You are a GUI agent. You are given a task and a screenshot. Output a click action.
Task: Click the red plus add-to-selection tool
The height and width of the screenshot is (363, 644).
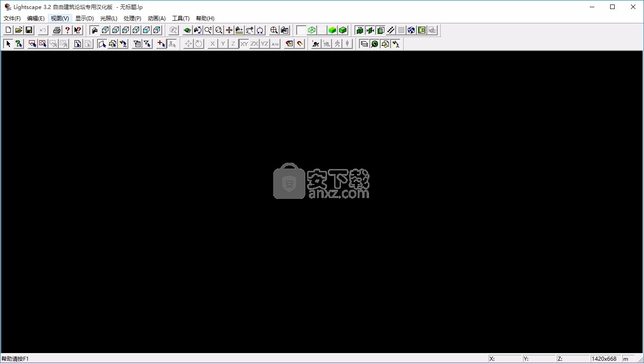point(161,44)
